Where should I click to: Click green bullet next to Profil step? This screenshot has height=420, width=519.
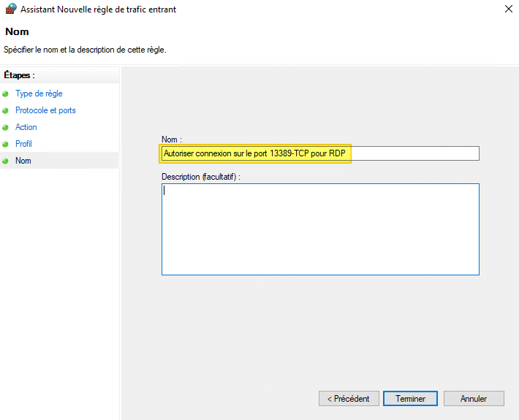pos(6,145)
